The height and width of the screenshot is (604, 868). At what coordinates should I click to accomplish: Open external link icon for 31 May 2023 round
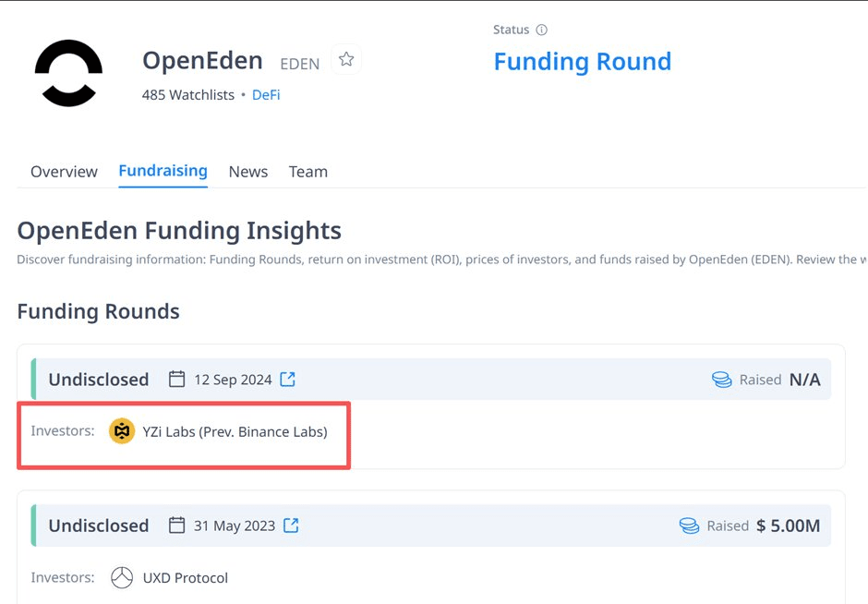point(291,525)
